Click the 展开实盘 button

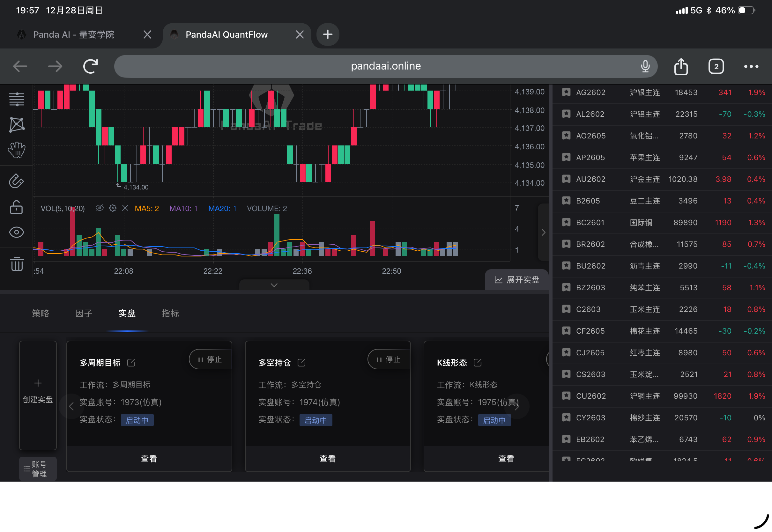[x=517, y=280]
